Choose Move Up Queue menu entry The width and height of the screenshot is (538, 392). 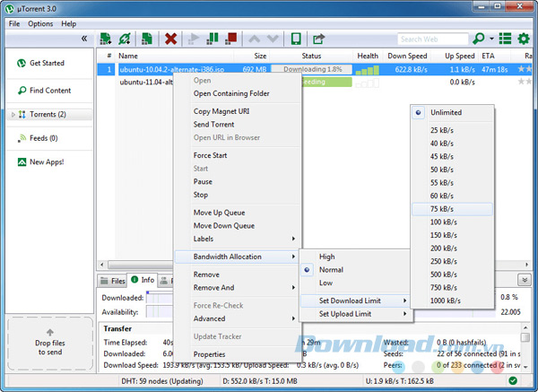[x=237, y=213]
